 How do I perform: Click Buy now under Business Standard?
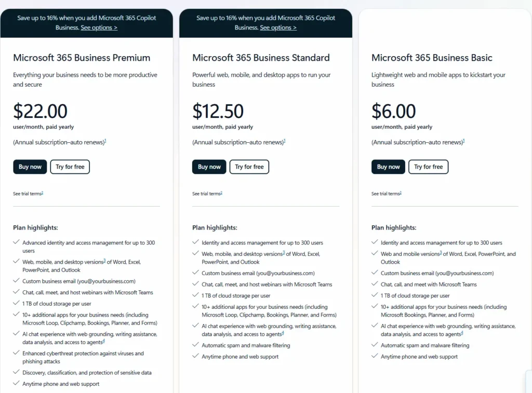pos(209,167)
